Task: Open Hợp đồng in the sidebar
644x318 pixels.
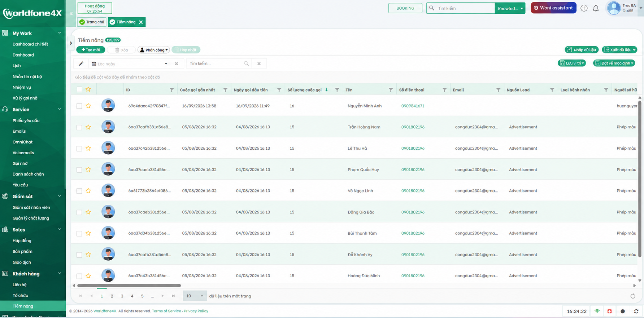Action: (22, 240)
